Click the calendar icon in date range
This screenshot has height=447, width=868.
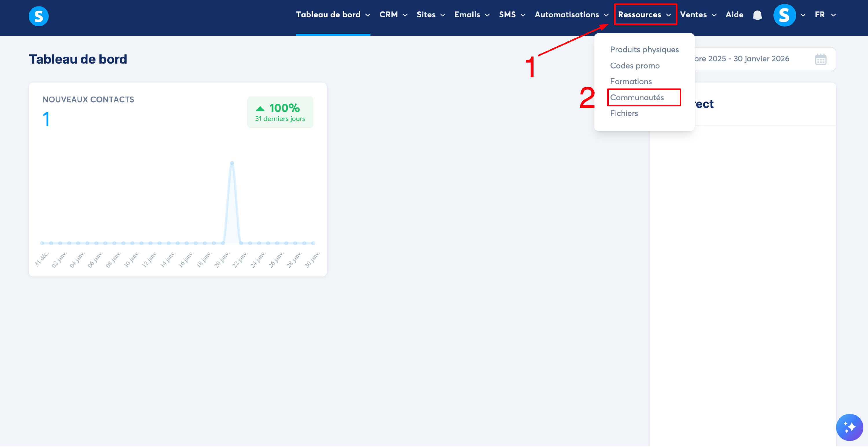[x=820, y=59]
